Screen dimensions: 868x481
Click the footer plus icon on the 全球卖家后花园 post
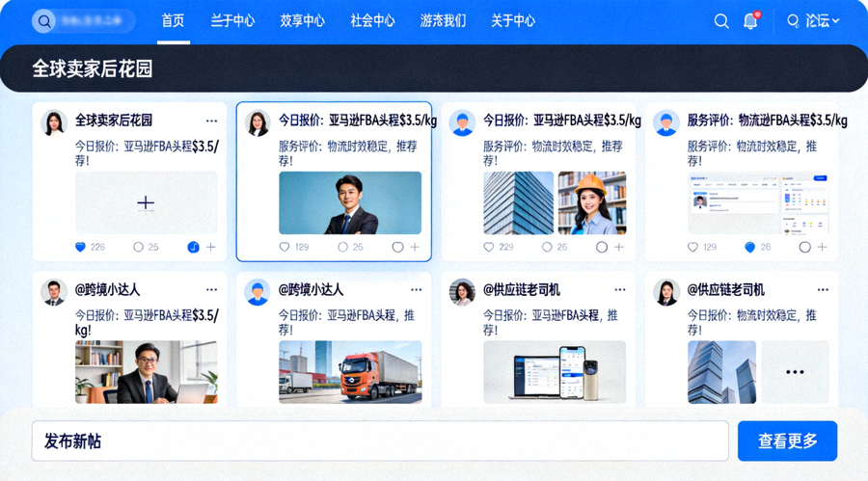point(211,247)
